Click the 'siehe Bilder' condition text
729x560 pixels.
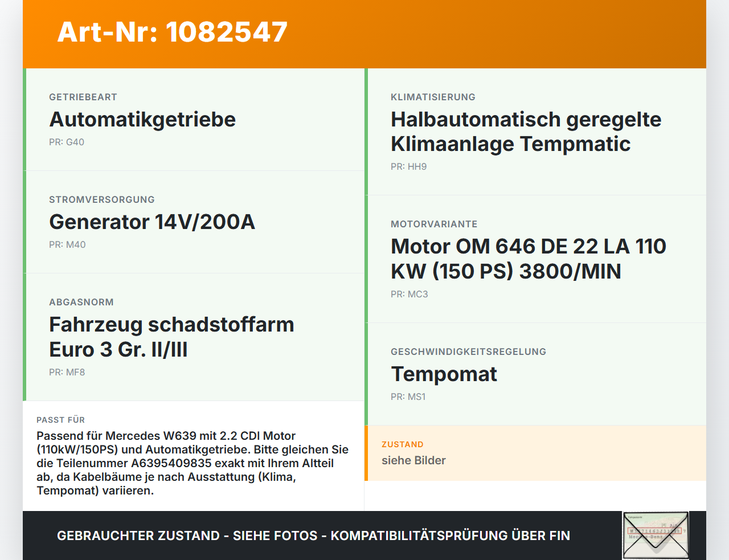coord(413,460)
